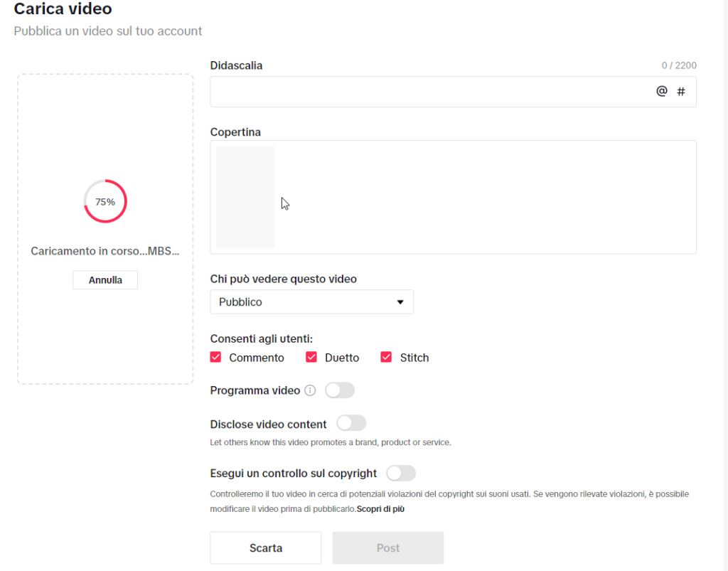Click the Pubblica un video sul tuo account subtitle
728x571 pixels.
pos(108,31)
